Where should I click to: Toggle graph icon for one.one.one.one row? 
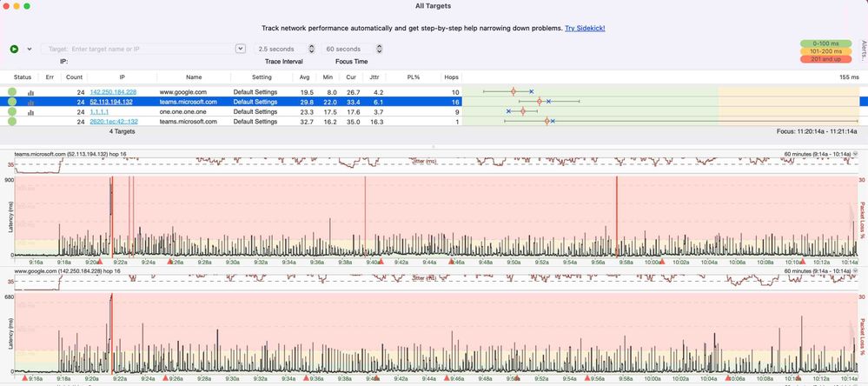31,112
